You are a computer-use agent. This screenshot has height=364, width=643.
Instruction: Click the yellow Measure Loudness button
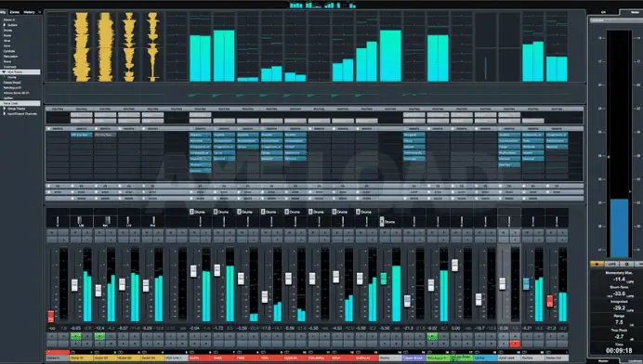pyautogui.click(x=597, y=264)
